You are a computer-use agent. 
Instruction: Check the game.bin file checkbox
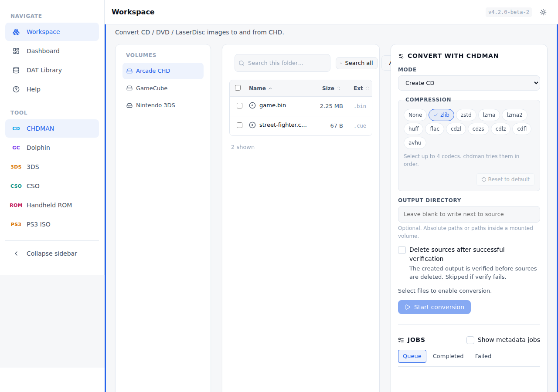(239, 105)
